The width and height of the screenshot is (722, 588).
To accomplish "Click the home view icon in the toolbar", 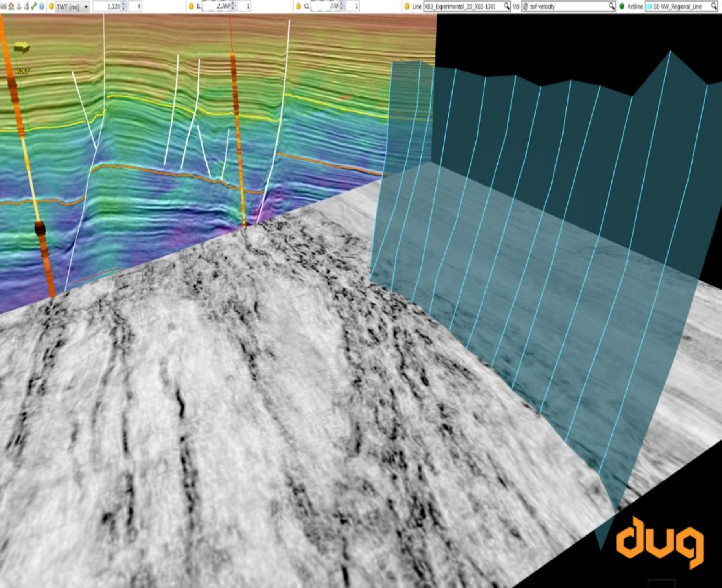I will pos(12,6).
